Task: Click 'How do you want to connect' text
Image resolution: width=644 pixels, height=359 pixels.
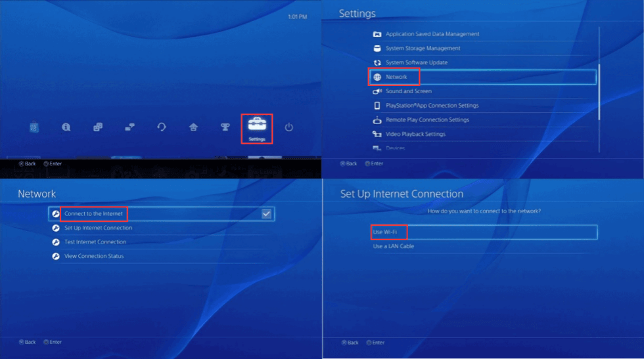Action: pos(484,211)
